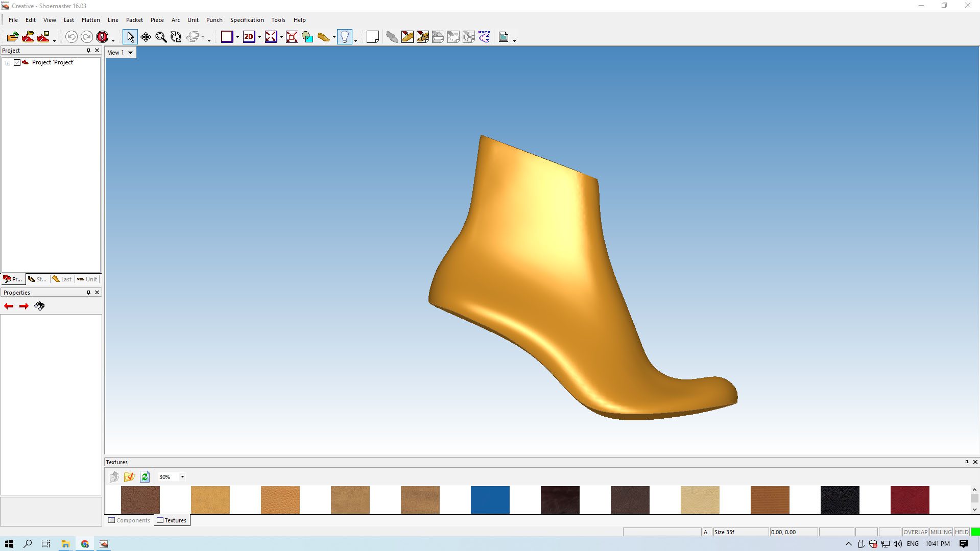Select the arrow pointer tool

[x=130, y=37]
